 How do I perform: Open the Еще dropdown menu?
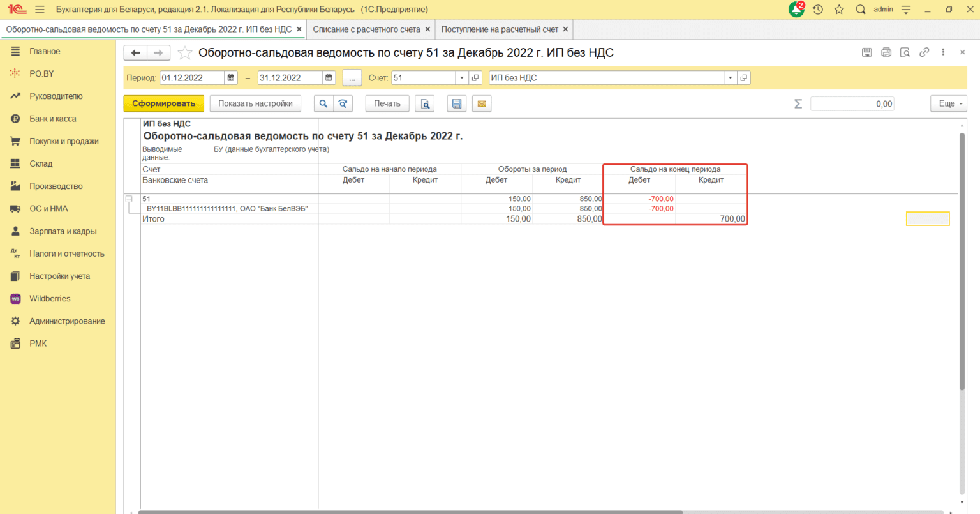pyautogui.click(x=949, y=103)
